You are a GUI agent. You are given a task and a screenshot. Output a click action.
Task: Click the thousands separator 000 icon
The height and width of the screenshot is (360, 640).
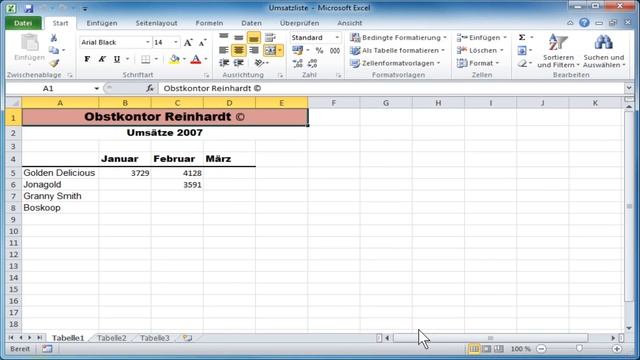coord(335,51)
